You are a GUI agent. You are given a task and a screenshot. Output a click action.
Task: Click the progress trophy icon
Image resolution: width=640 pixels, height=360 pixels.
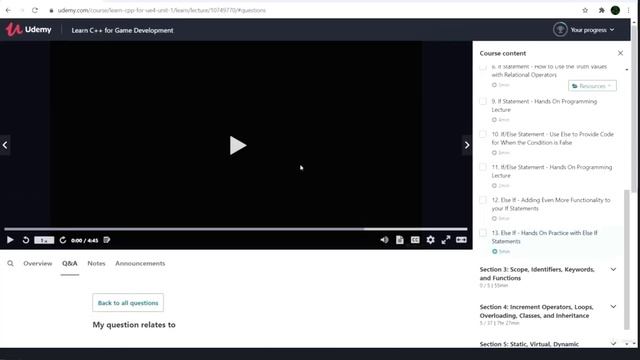pos(560,30)
